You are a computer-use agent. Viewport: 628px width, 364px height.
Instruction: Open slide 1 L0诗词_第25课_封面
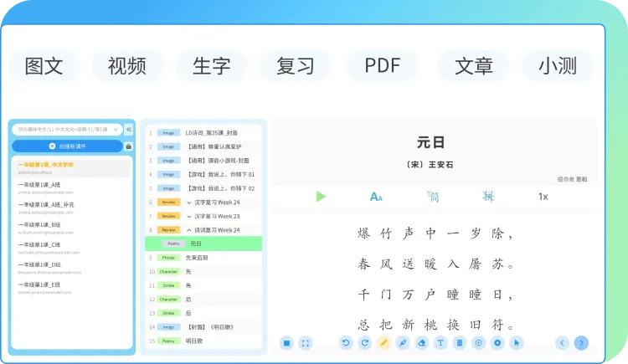point(203,132)
